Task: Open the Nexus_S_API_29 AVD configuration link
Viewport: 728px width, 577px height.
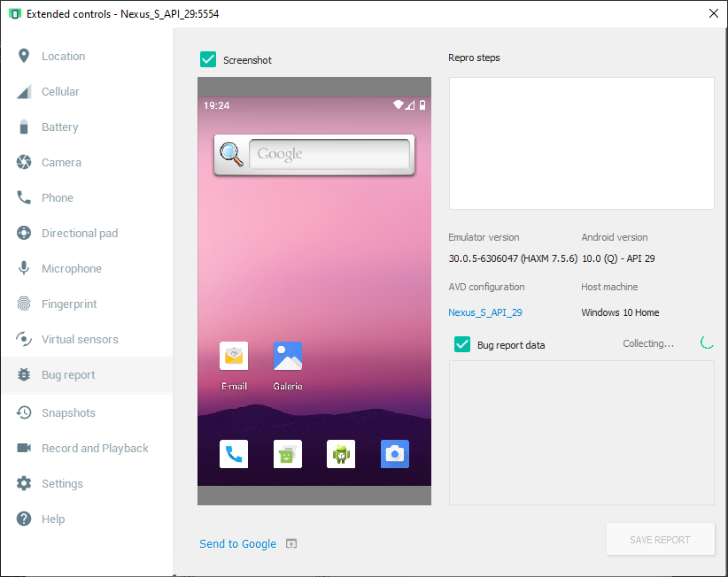Action: click(484, 312)
